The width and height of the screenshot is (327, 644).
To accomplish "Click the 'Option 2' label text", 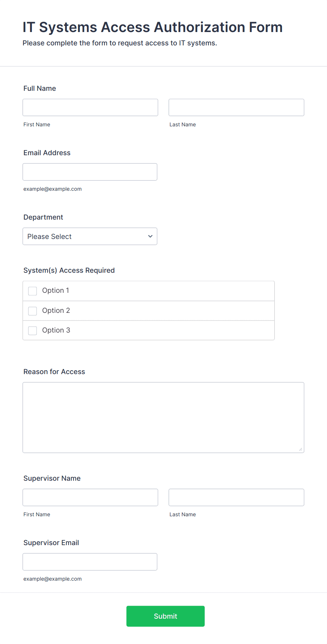I will tap(56, 310).
